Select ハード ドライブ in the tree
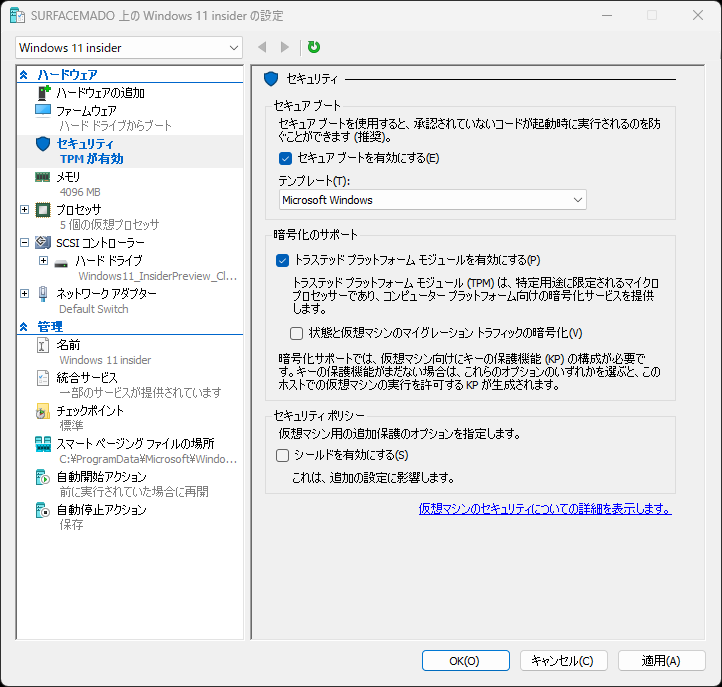722x687 pixels. point(109,261)
